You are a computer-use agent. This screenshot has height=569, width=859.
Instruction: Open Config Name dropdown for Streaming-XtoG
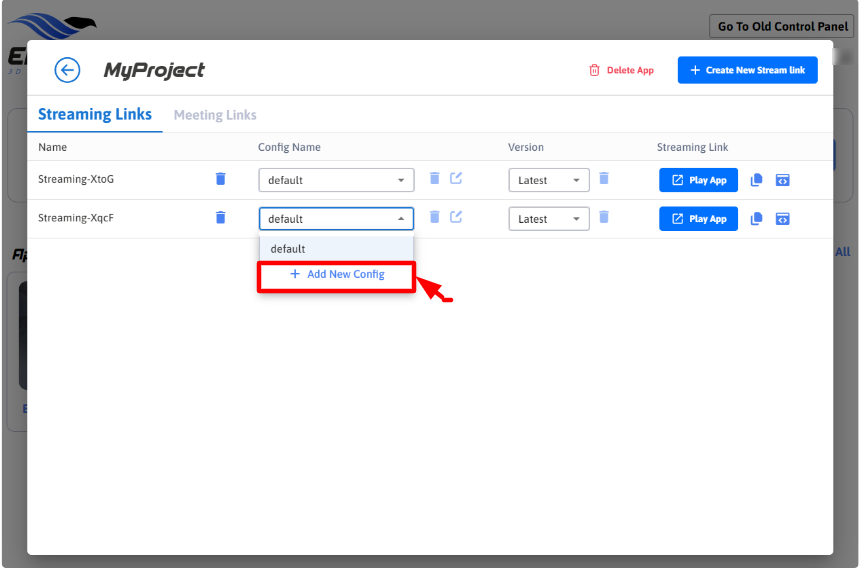click(x=336, y=180)
